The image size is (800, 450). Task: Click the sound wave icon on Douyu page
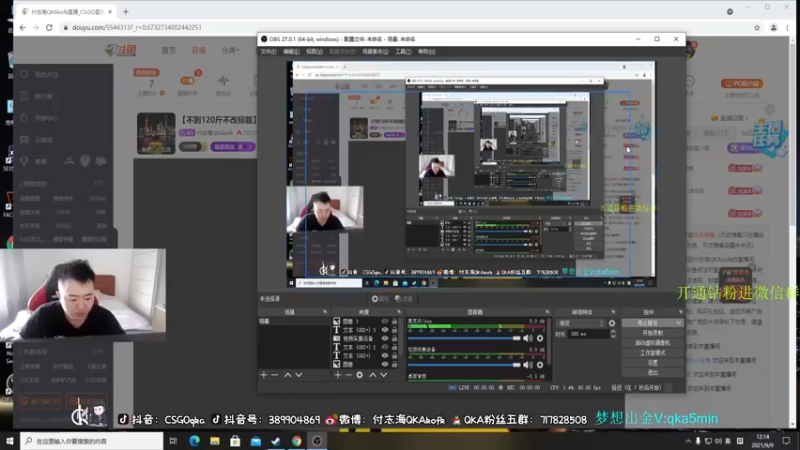(x=223, y=81)
